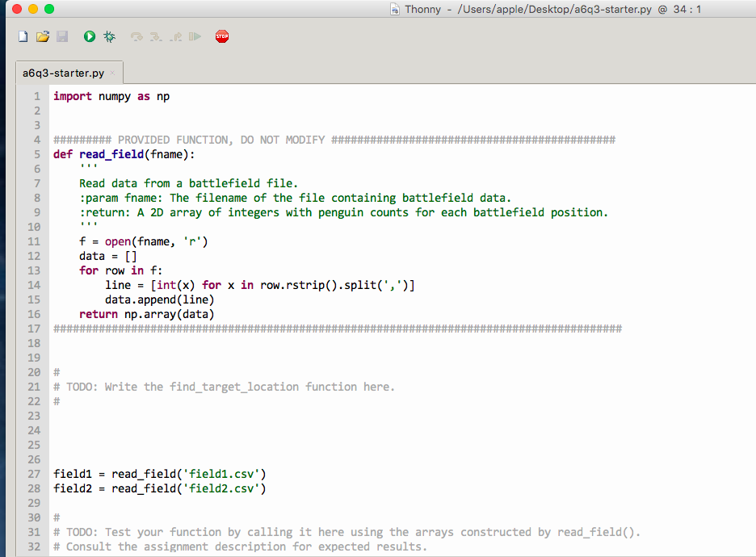Click the Resume debug icon
Screen dimensions: 756x557
[x=195, y=36]
